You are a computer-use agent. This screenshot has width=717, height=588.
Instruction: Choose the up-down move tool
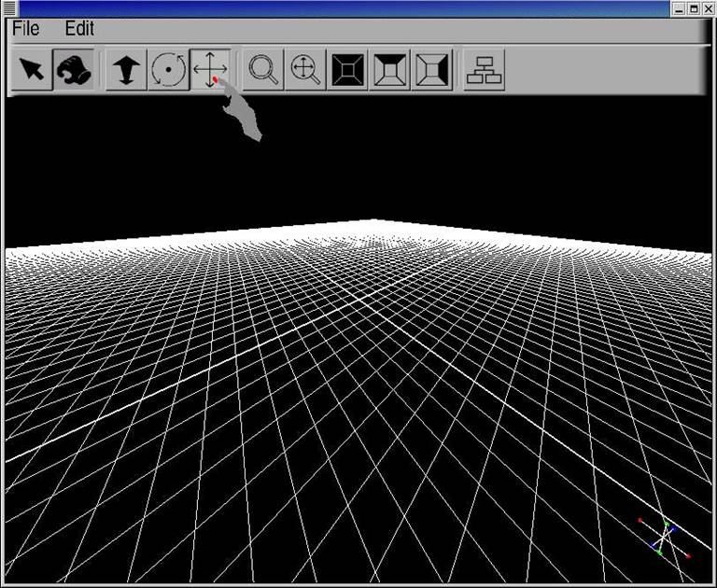tap(126, 69)
